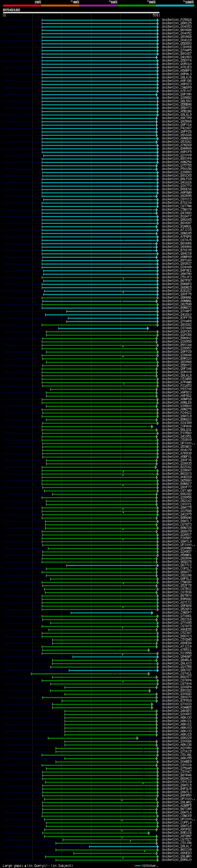This screenshot has width=197, height=868.
Task: Select hit label UniRef100_D0ABE9
Action: point(177,762)
